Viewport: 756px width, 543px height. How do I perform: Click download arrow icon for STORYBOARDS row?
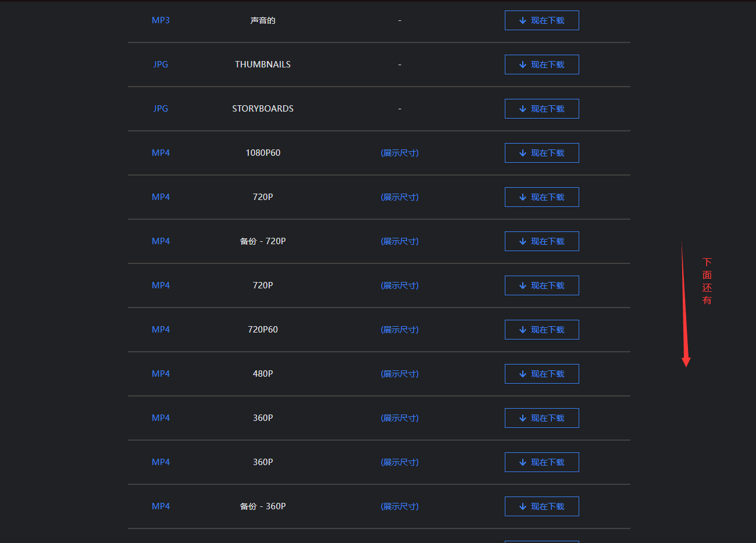pos(523,109)
